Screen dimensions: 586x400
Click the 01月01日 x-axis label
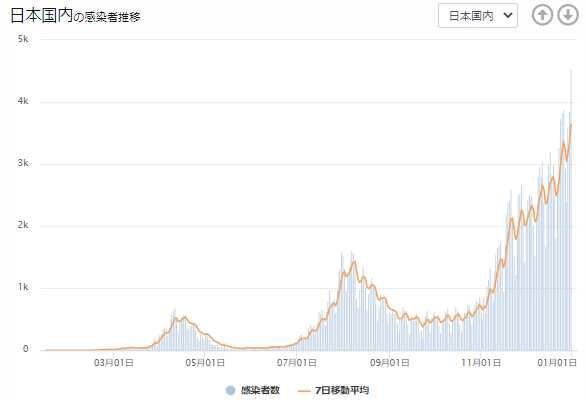(557, 362)
